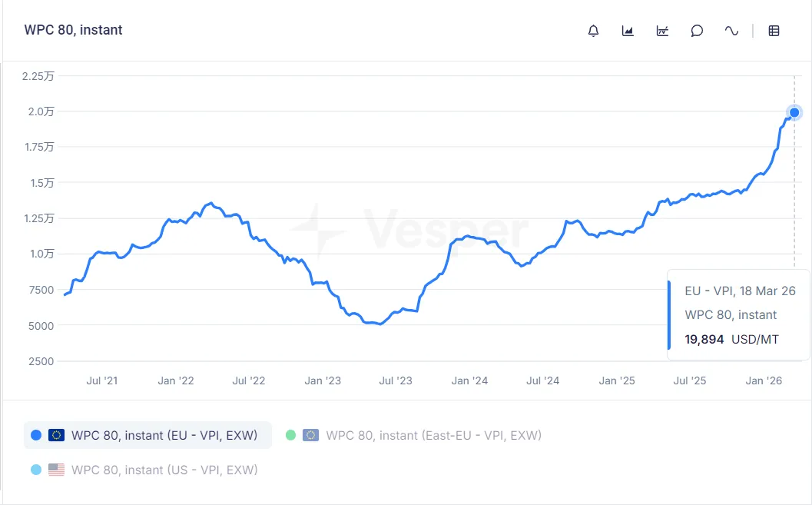Click the "WPC 80, instant" chart title
Viewport: 812px width, 505px height.
point(74,30)
